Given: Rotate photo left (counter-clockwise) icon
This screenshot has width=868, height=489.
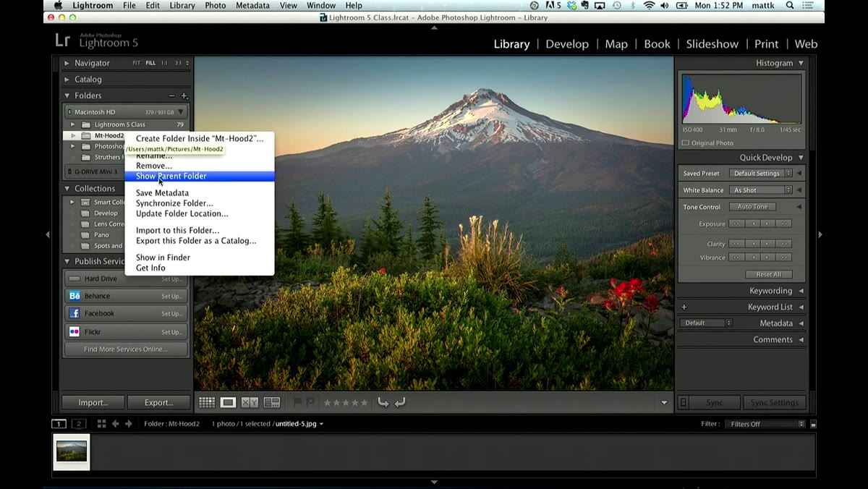Looking at the screenshot, I should pos(383,402).
